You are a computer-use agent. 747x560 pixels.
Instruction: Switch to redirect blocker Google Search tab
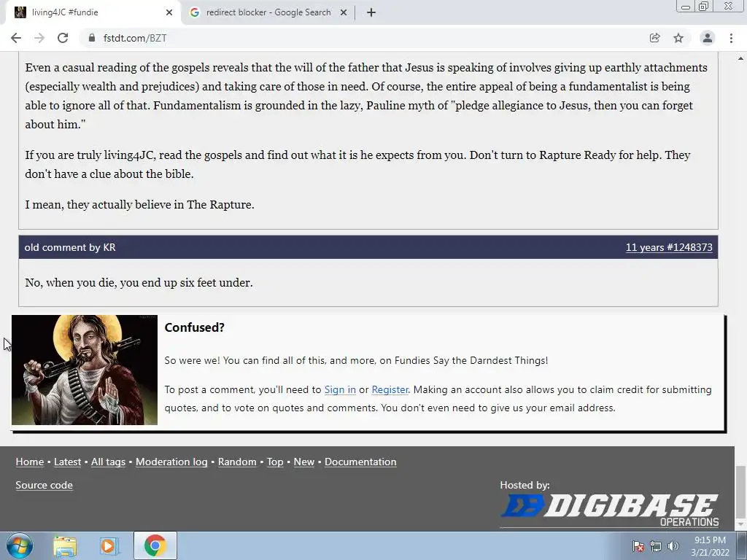point(268,12)
